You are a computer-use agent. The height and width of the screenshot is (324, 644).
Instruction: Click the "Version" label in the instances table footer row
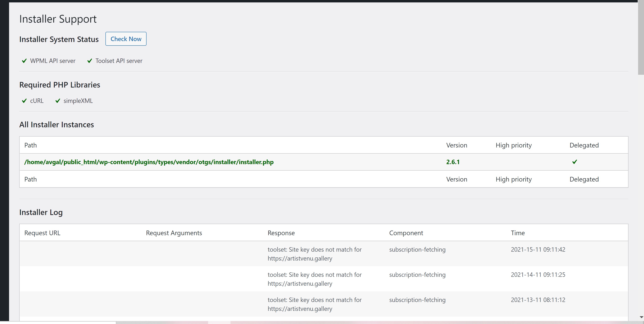[x=457, y=179]
